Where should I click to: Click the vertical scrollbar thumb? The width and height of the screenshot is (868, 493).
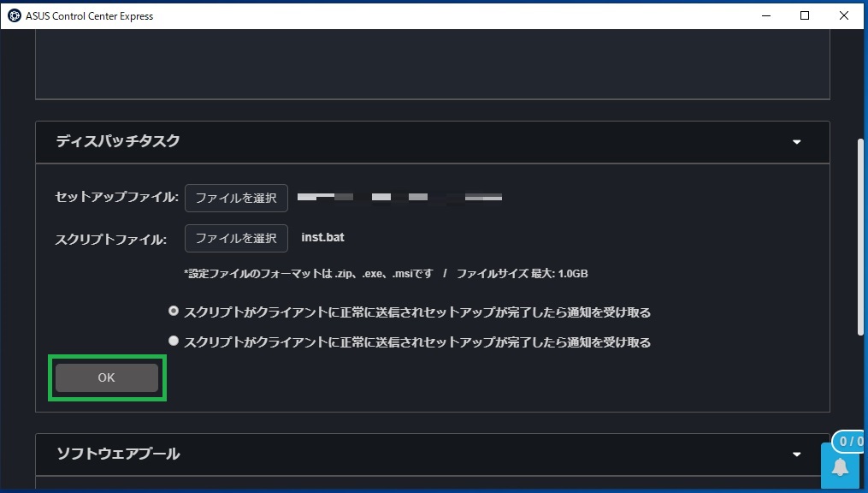tap(861, 237)
